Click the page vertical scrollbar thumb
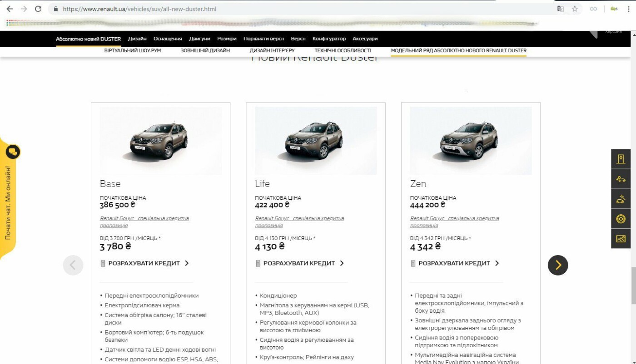 (x=633, y=285)
